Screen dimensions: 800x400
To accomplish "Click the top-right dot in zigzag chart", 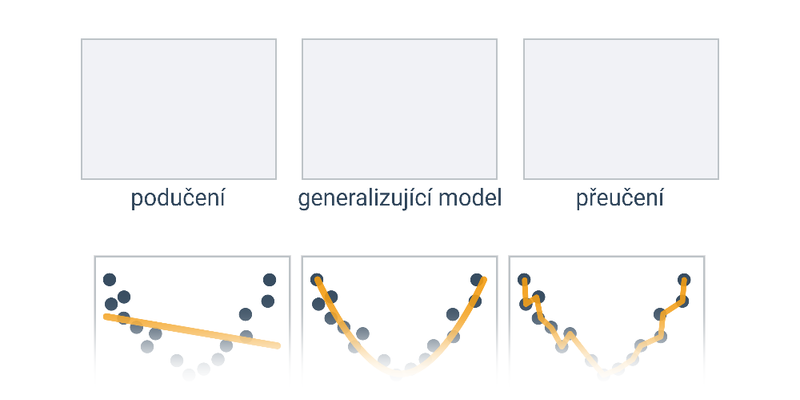I will 684,280.
